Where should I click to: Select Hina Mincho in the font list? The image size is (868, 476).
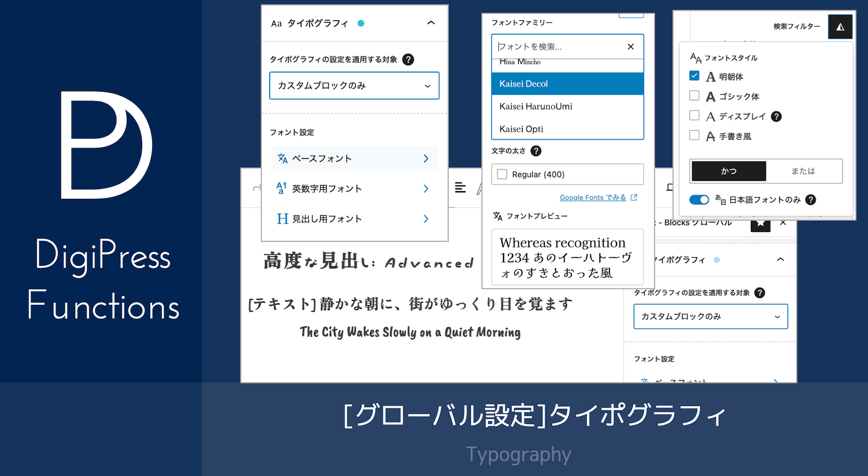point(568,63)
